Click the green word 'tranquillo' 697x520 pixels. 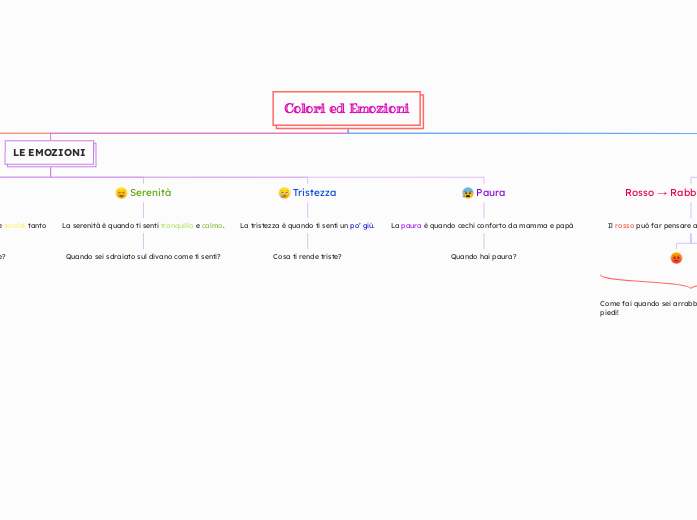[177, 226]
